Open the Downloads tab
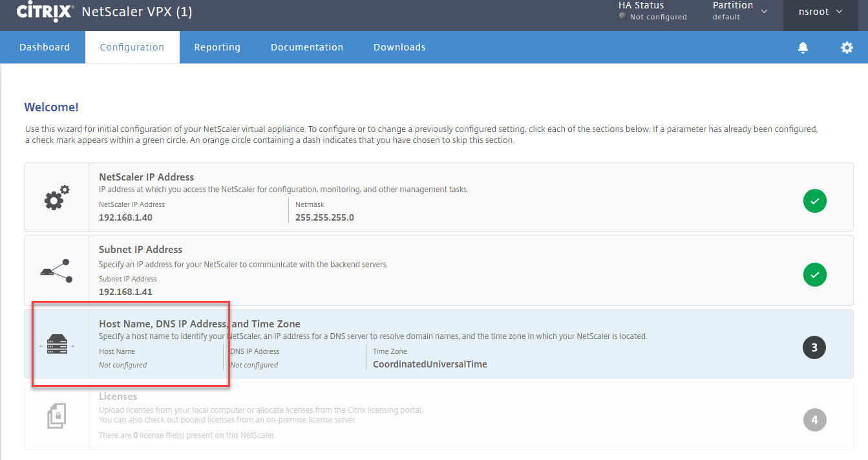 [x=399, y=47]
